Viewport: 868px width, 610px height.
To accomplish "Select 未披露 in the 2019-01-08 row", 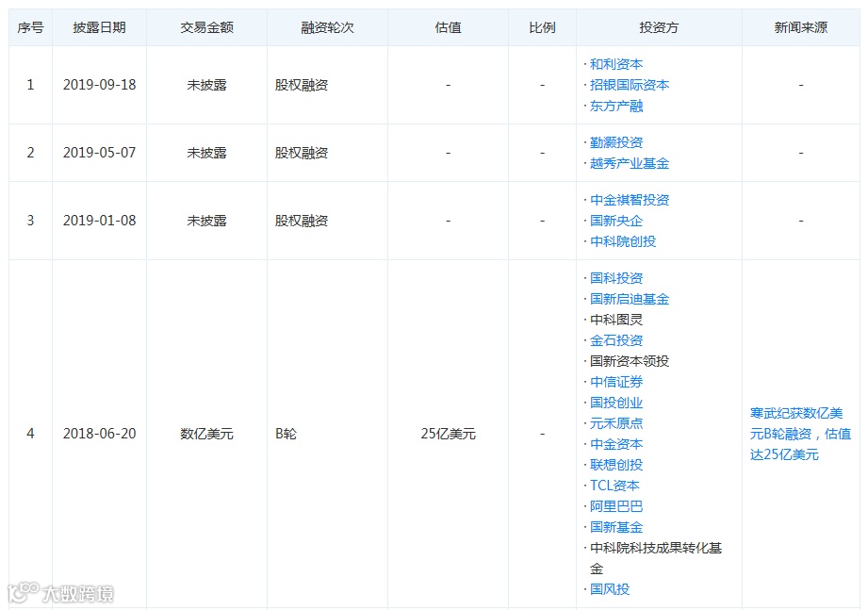I will click(x=207, y=221).
